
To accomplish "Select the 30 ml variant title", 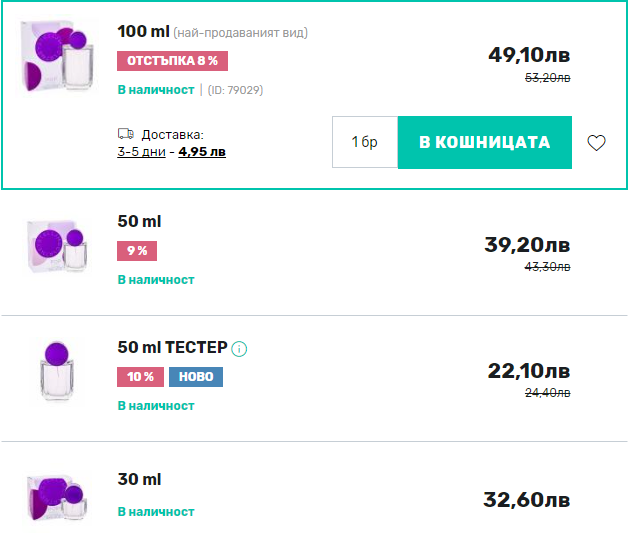I will tap(139, 480).
